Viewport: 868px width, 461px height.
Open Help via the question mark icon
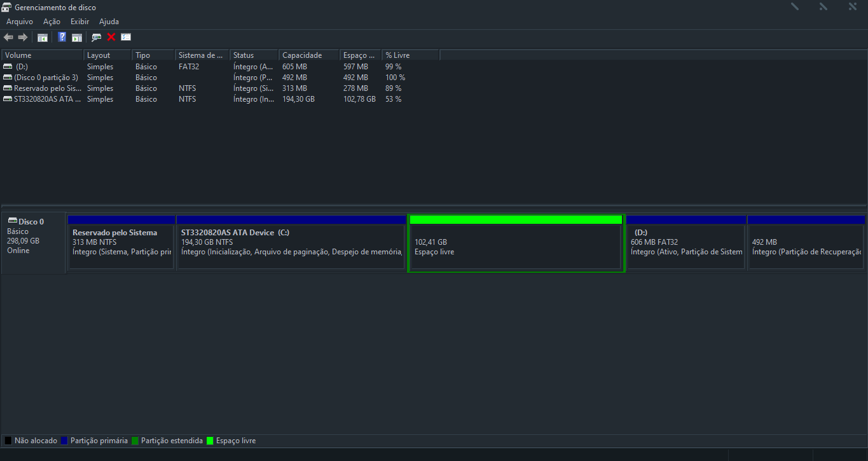pos(62,37)
